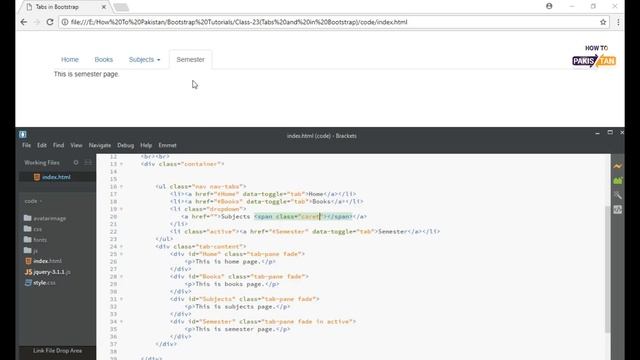Click the How To Pakistan logo
Image resolution: width=640 pixels, height=360 pixels.
[x=594, y=56]
